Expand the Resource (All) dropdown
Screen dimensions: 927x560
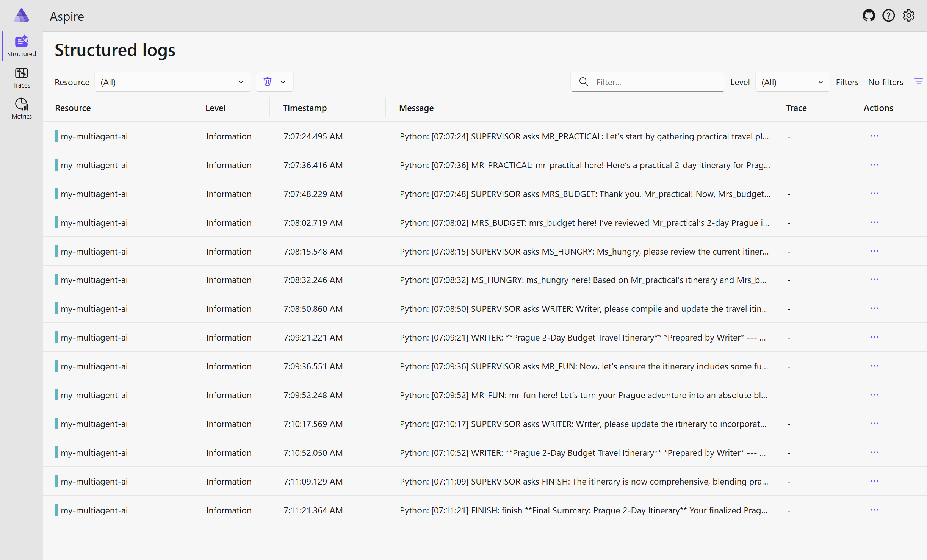[x=172, y=82]
